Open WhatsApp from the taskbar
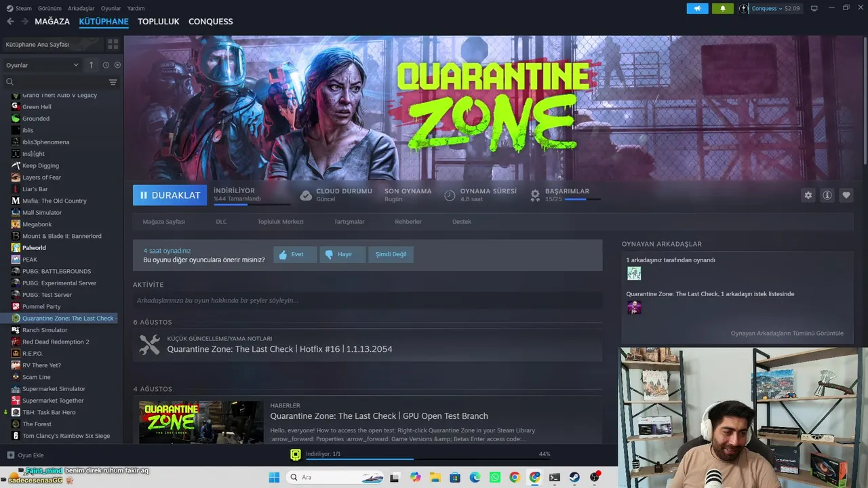 click(x=494, y=477)
